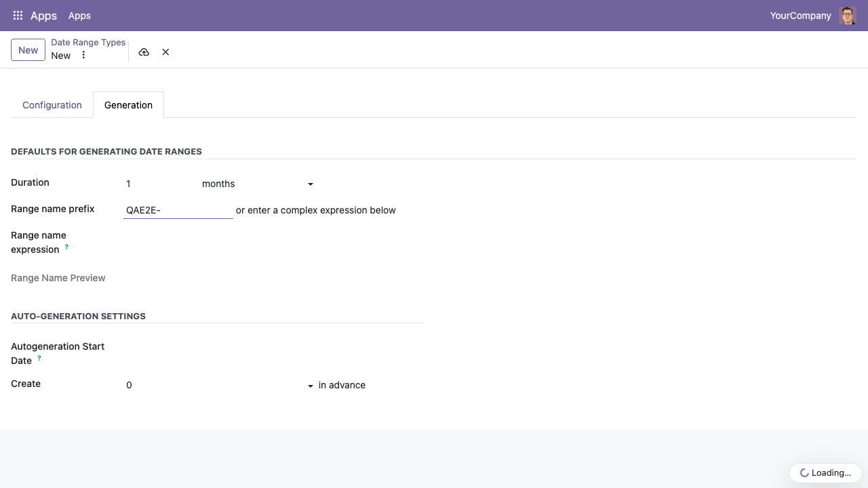Switch to the Configuration tab
The width and height of the screenshot is (868, 488).
pyautogui.click(x=52, y=105)
